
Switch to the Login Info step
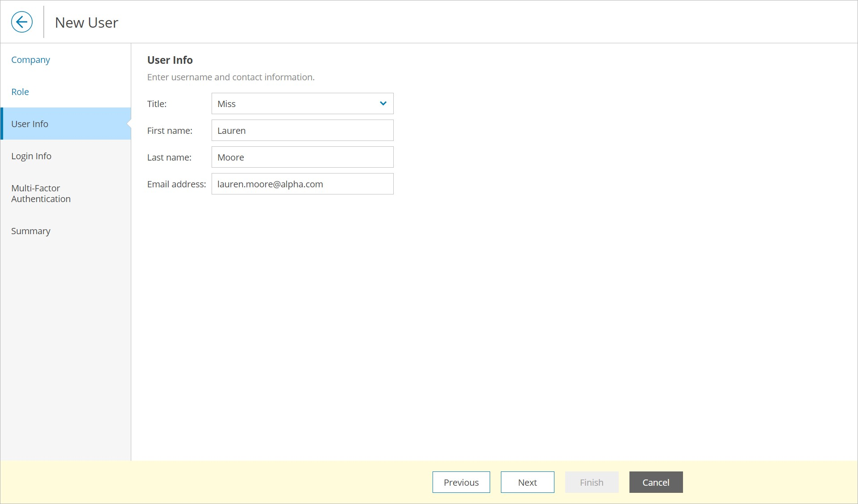(31, 156)
